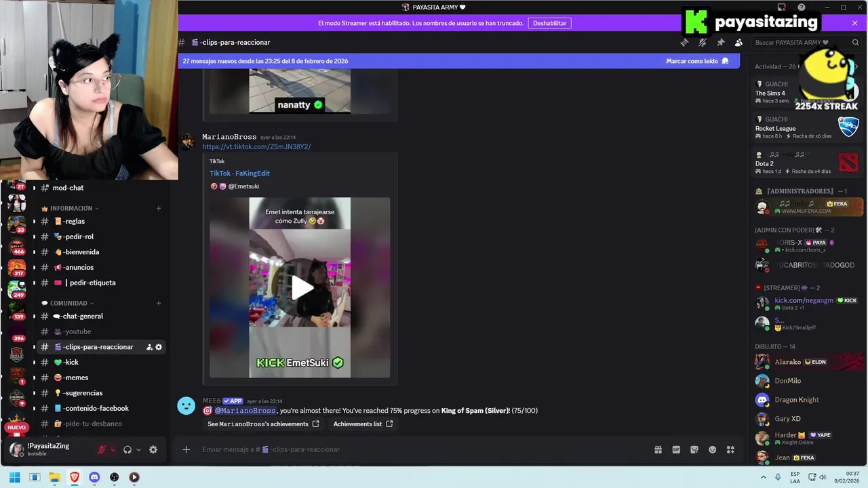The width and height of the screenshot is (868, 488).
Task: Click Achievements list button
Action: pos(363,424)
